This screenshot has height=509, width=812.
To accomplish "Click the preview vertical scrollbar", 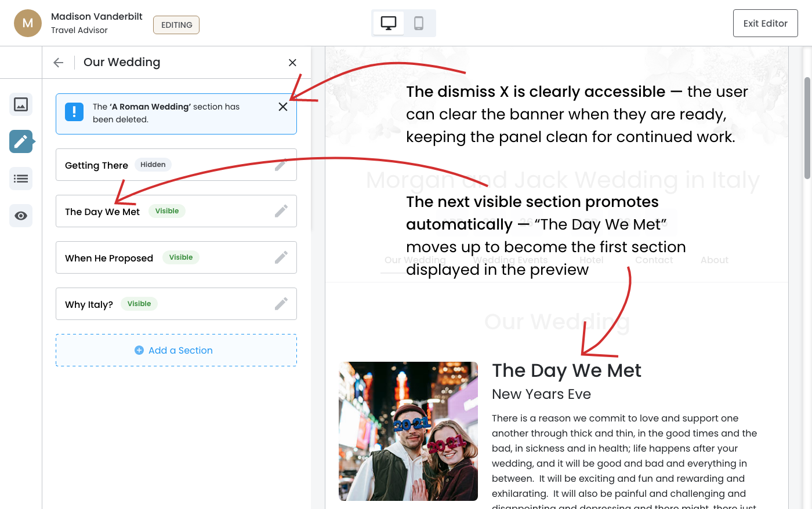I will pos(807,128).
